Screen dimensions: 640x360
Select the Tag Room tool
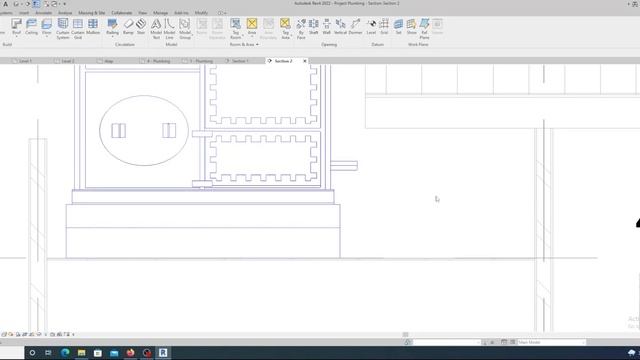click(236, 29)
